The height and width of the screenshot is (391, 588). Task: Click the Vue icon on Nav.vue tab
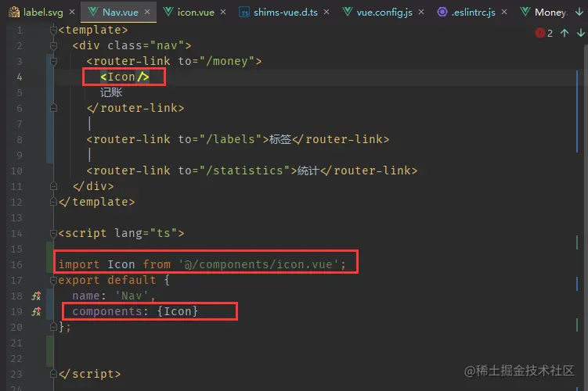(93, 12)
